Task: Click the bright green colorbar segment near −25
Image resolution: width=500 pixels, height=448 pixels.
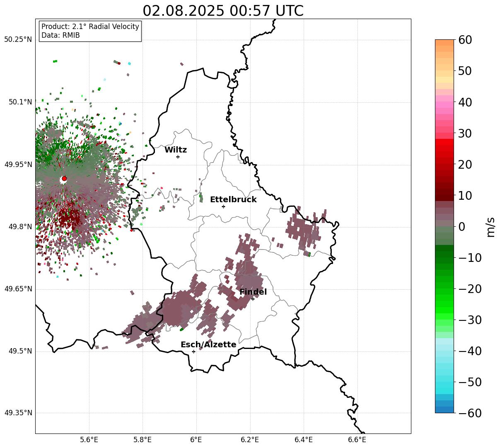Action: pos(444,305)
